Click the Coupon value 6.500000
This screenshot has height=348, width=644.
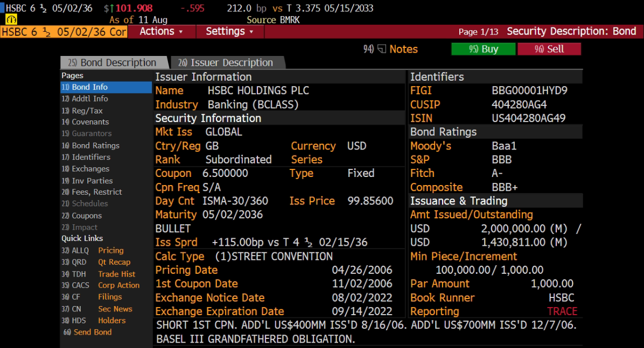click(x=225, y=173)
